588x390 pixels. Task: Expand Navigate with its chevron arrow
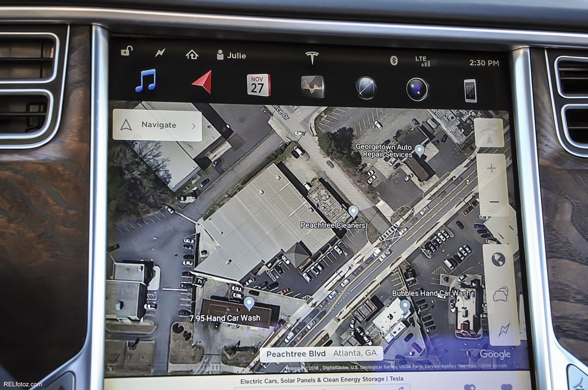194,126
